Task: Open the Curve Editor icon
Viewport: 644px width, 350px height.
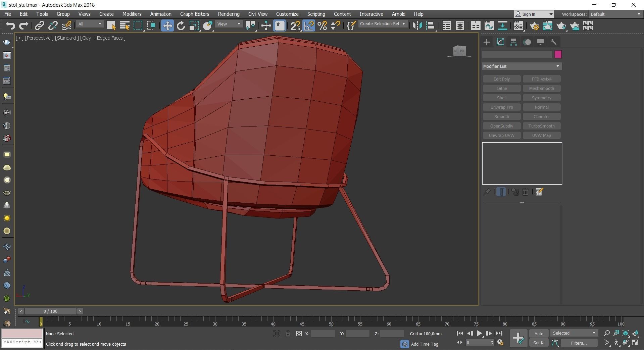Action: [x=489, y=26]
